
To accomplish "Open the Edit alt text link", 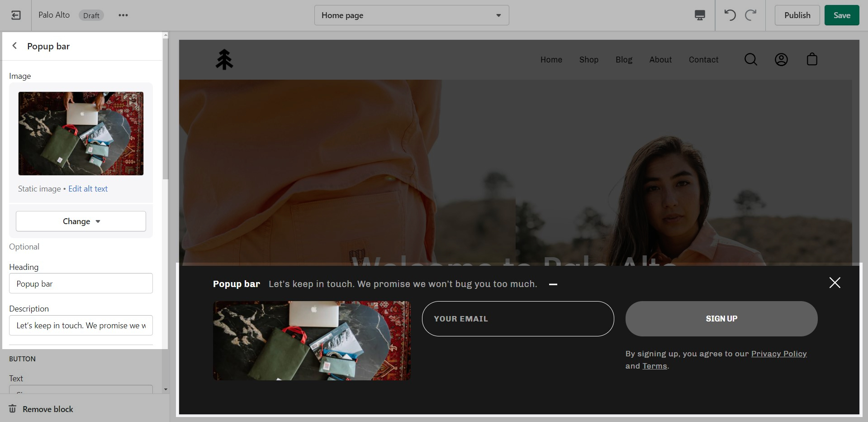I will tap(88, 189).
